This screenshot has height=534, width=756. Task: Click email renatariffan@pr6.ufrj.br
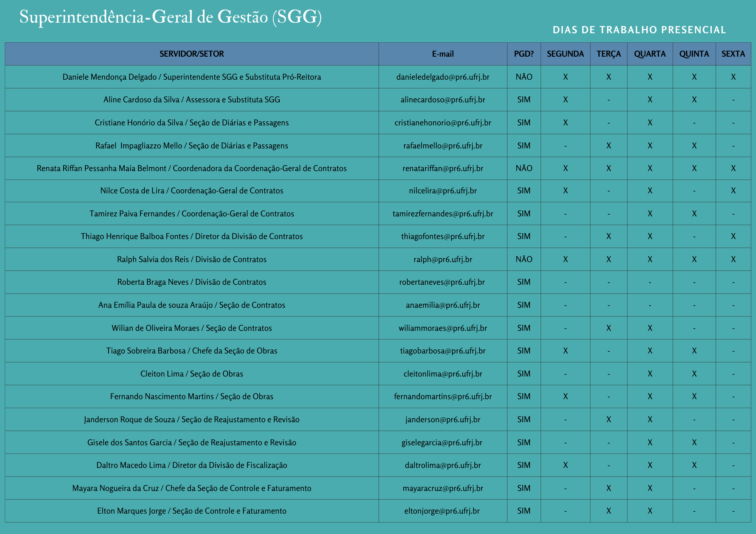[x=443, y=168]
